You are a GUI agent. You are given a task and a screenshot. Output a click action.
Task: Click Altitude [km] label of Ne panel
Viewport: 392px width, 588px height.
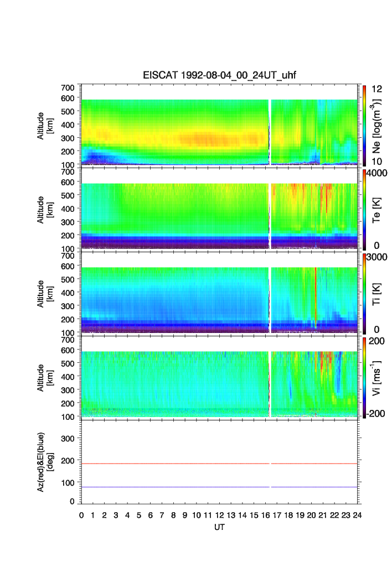pos(45,126)
